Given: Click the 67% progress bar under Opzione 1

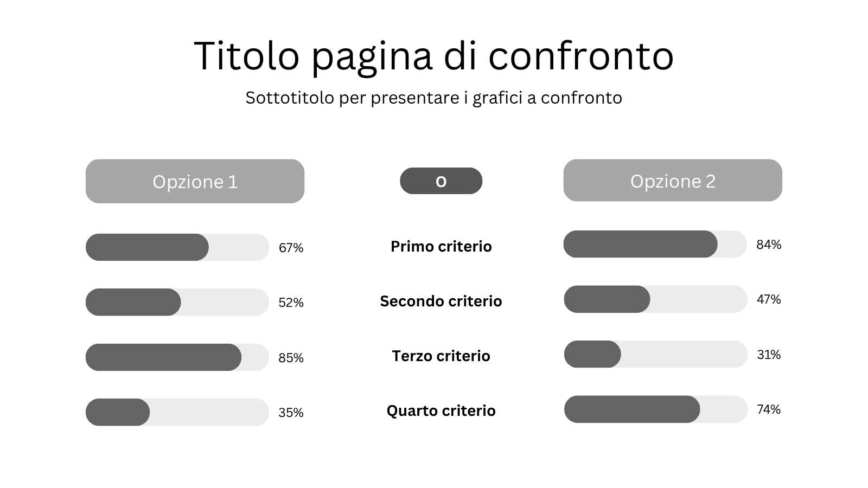Looking at the screenshot, I should pyautogui.click(x=177, y=247).
